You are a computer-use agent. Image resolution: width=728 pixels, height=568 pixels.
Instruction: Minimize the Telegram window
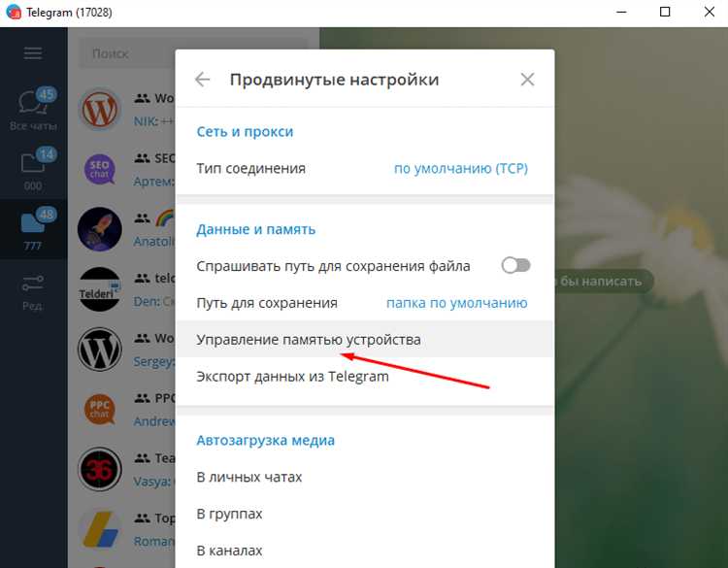pos(621,12)
